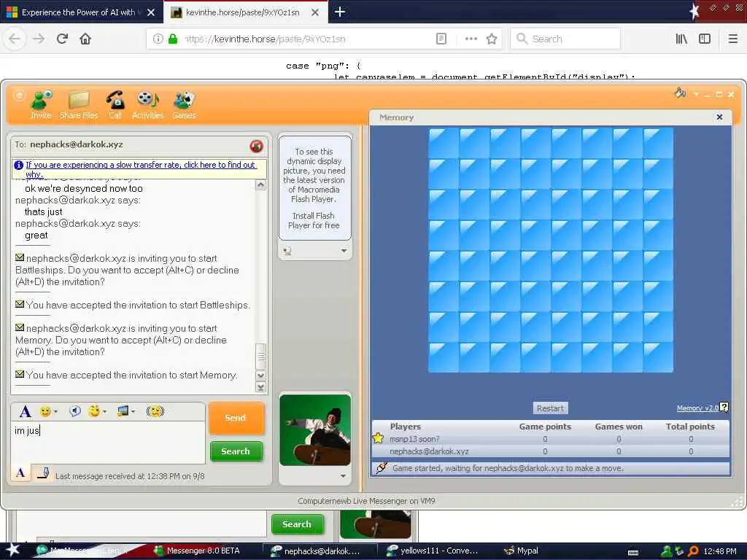Image resolution: width=747 pixels, height=560 pixels.
Task: Click Mypal taskbar button
Action: 522,551
